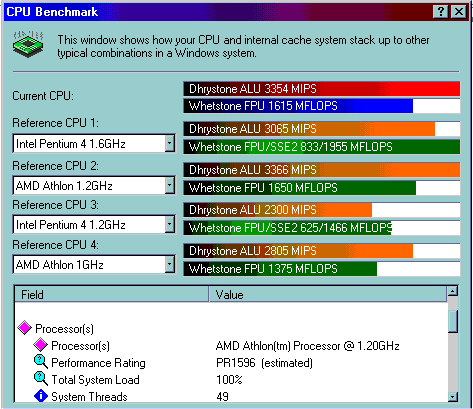Close the CPU Benchmark window
The image size is (473, 409).
[458, 12]
